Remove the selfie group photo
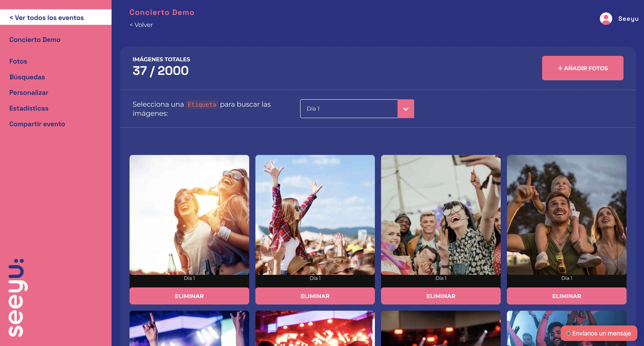The height and width of the screenshot is (346, 644). pyautogui.click(x=441, y=296)
